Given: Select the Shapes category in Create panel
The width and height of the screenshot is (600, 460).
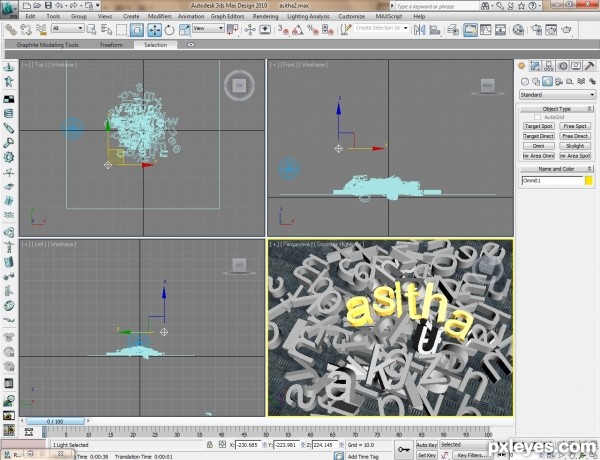Looking at the screenshot, I should click(x=536, y=82).
